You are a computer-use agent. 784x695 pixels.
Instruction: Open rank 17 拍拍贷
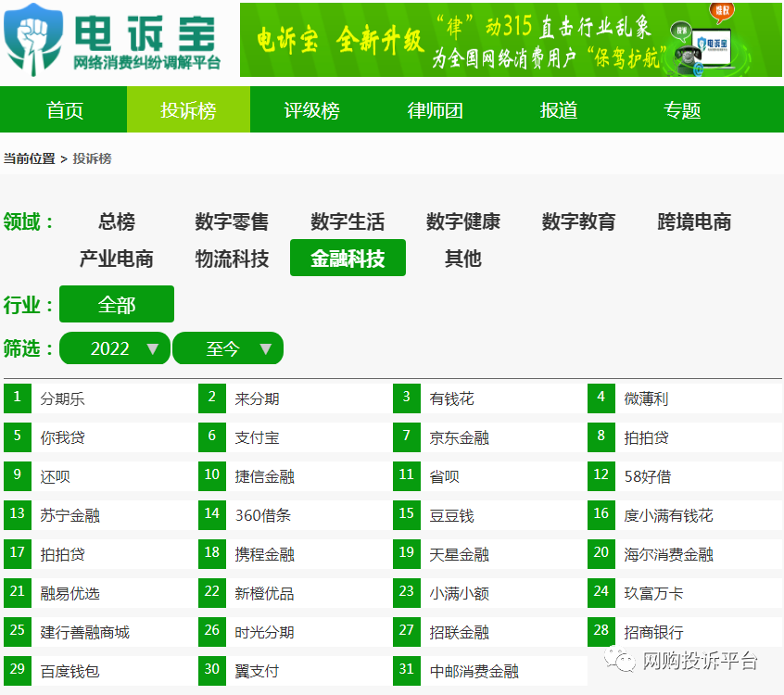(x=99, y=554)
